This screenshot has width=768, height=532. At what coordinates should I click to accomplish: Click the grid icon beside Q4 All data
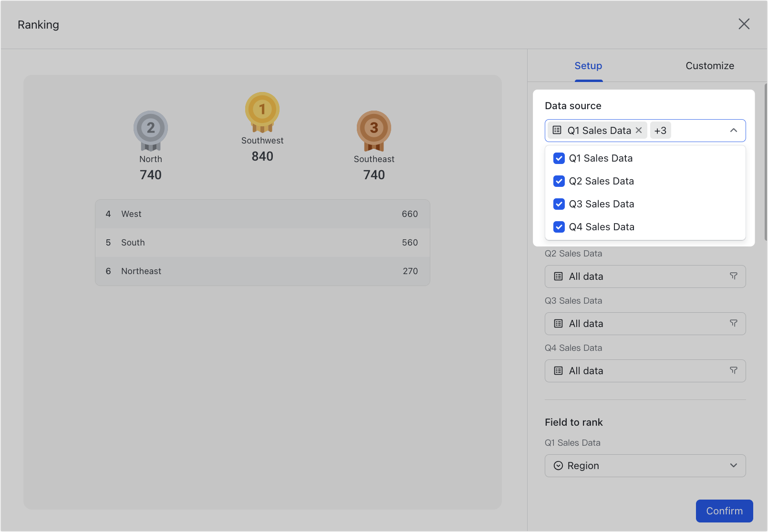click(x=557, y=370)
